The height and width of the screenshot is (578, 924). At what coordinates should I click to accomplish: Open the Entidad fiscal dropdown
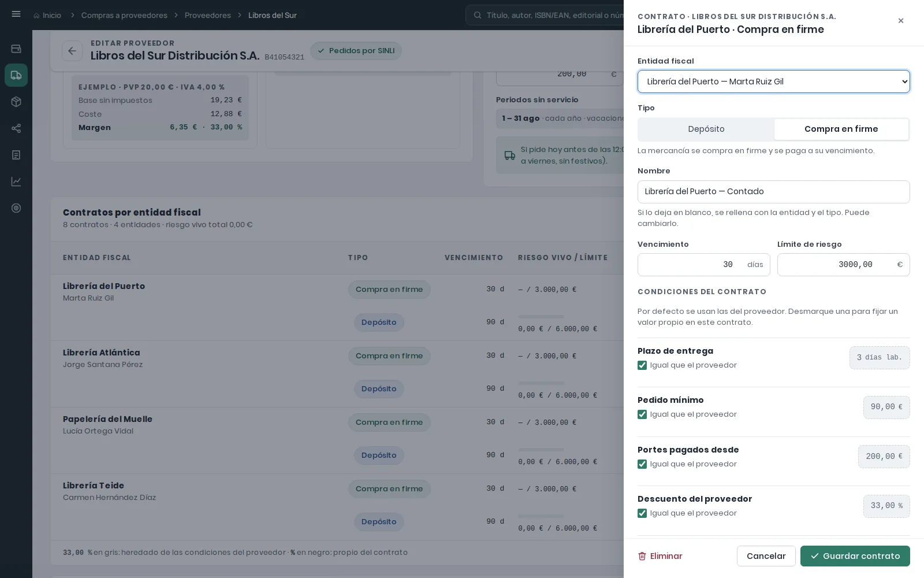[774, 81]
